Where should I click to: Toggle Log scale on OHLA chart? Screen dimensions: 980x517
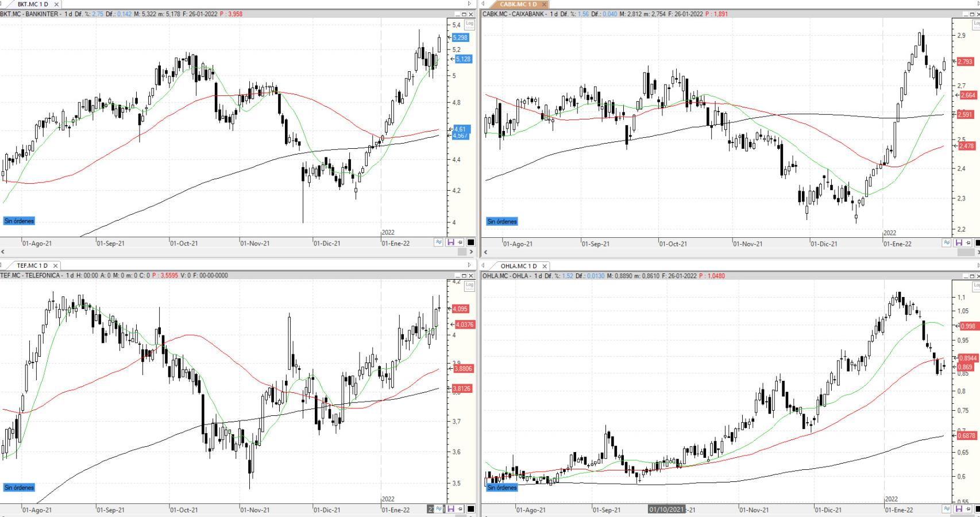[976, 285]
